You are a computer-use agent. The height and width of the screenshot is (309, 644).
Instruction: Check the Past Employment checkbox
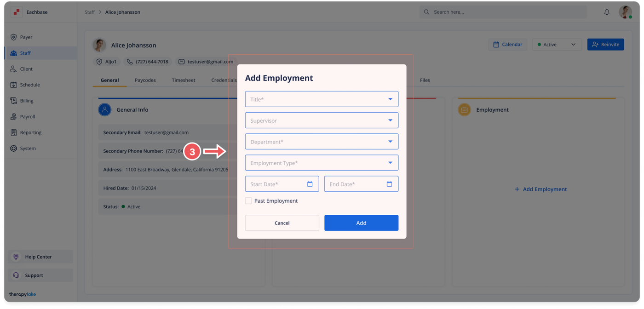pos(248,201)
